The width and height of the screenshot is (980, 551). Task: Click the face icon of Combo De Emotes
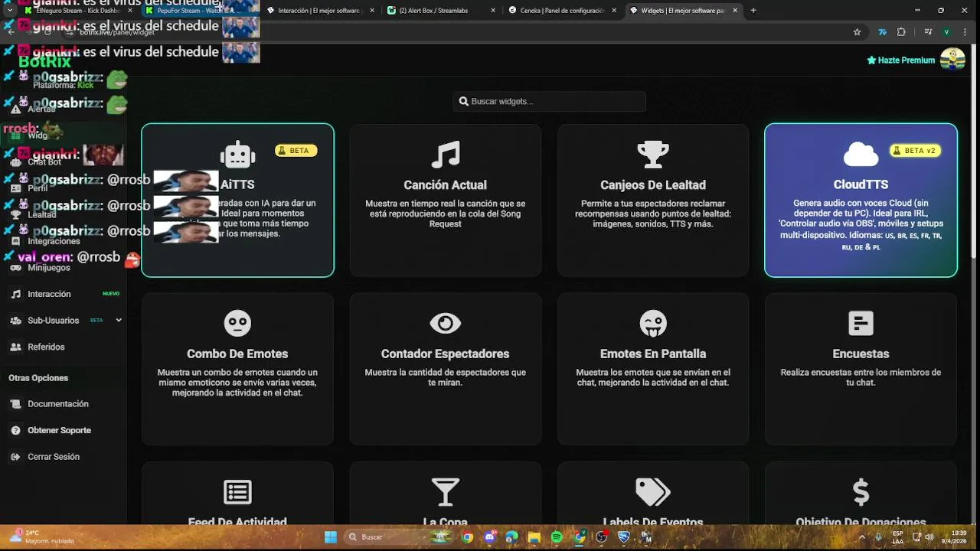click(x=237, y=323)
